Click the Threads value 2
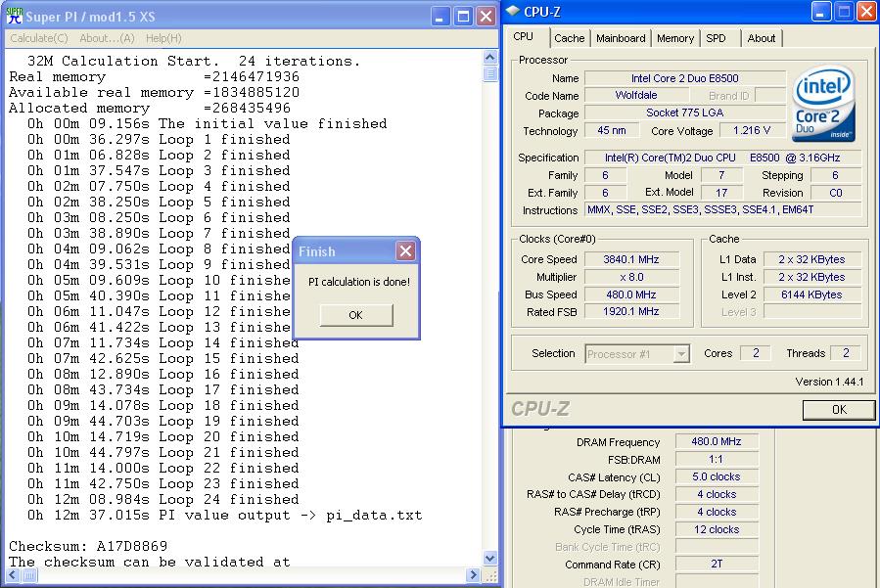Image resolution: width=880 pixels, height=588 pixels. click(x=845, y=353)
